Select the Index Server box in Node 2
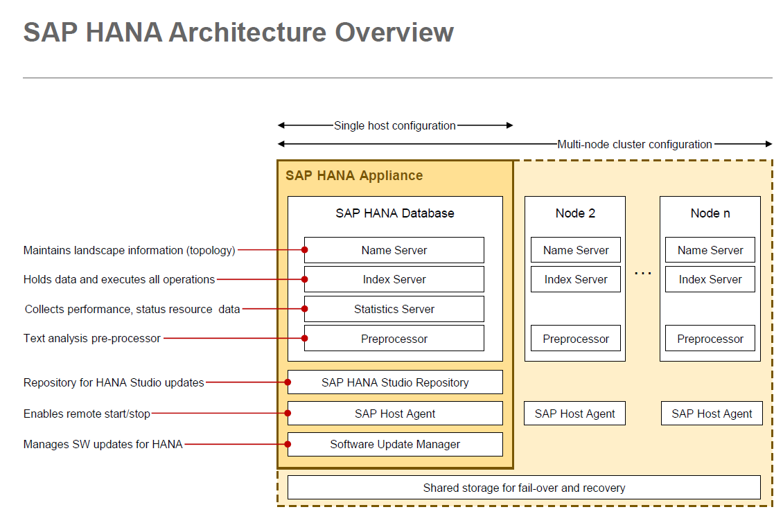Image resolution: width=783 pixels, height=532 pixels. [576, 279]
